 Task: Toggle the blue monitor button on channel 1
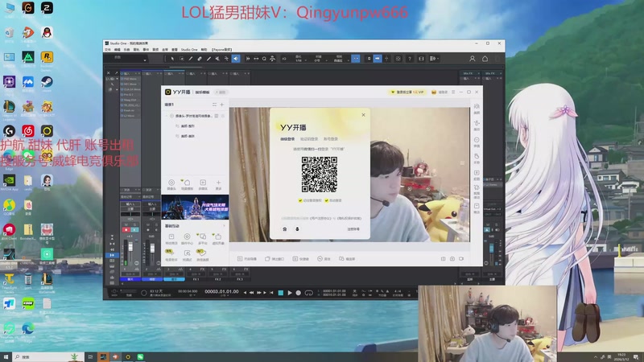[x=134, y=230]
